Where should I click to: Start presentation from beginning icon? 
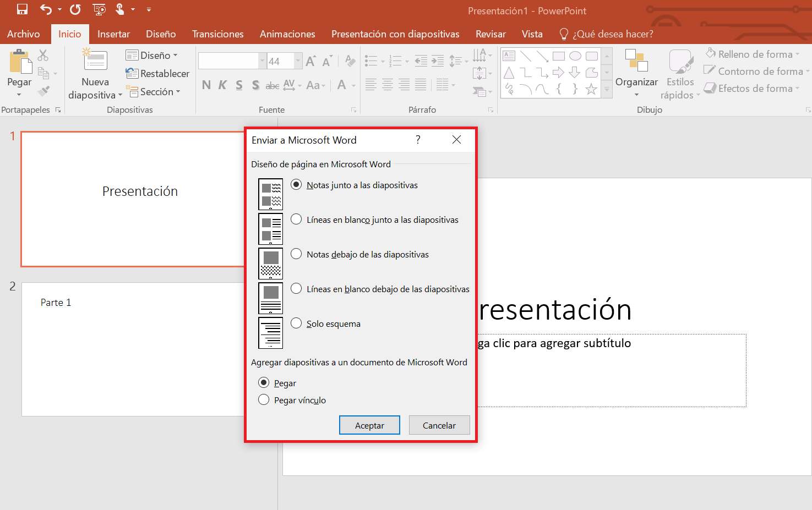pyautogui.click(x=99, y=9)
